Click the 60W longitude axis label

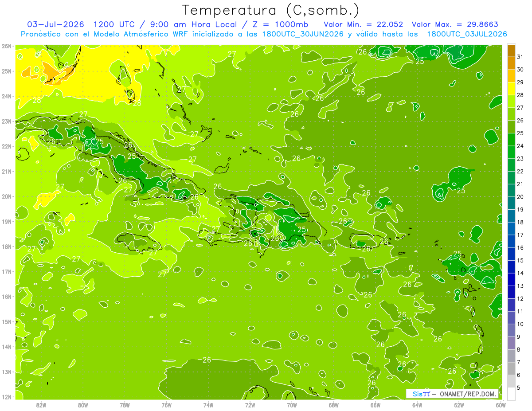click(x=501, y=405)
